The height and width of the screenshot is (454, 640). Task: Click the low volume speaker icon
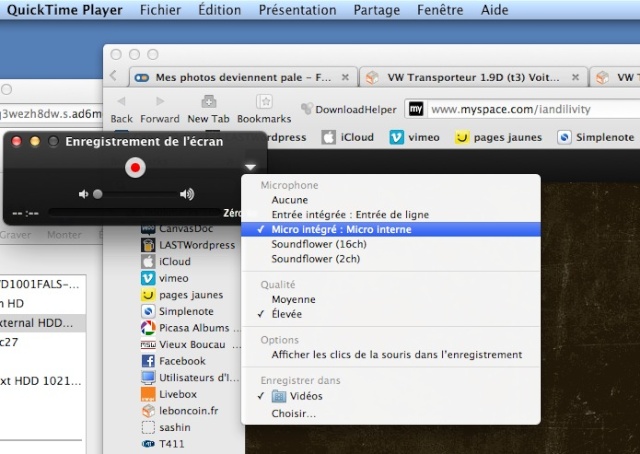coord(83,194)
